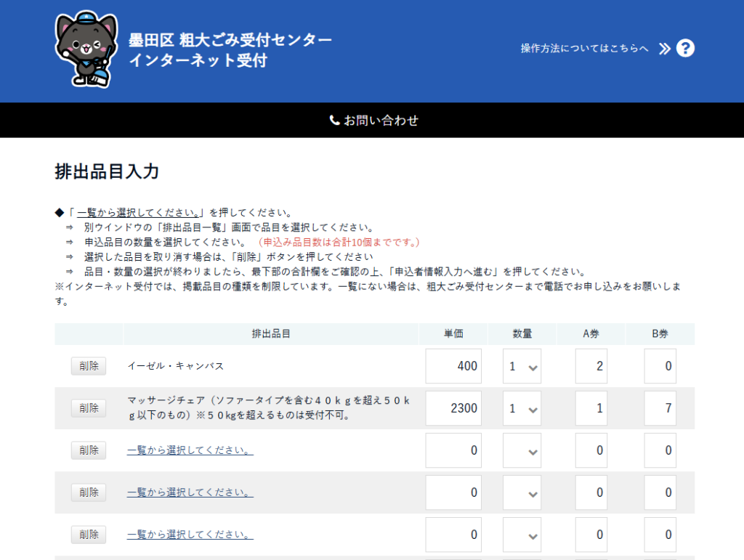Open 操作方法についてはこちらへ help link
This screenshot has height=560, width=744.
click(584, 49)
